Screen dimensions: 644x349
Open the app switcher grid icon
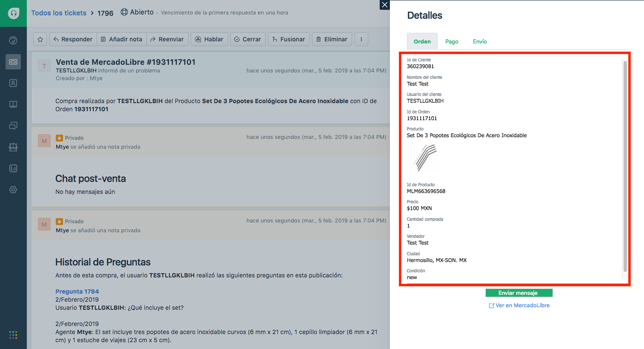13,335
